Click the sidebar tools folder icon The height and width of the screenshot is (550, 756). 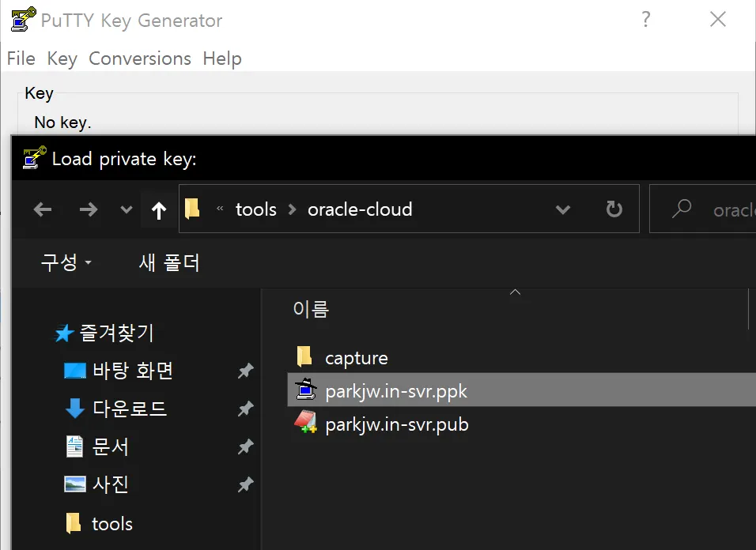pyautogui.click(x=74, y=523)
